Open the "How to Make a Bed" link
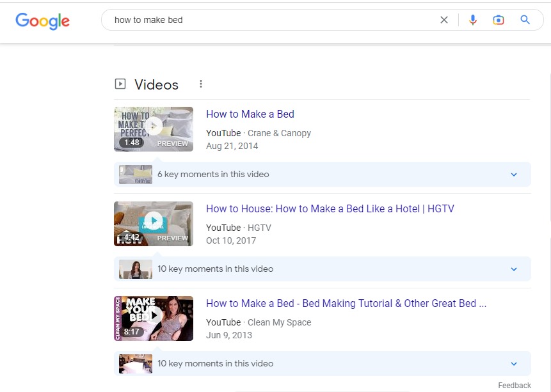 coord(250,114)
